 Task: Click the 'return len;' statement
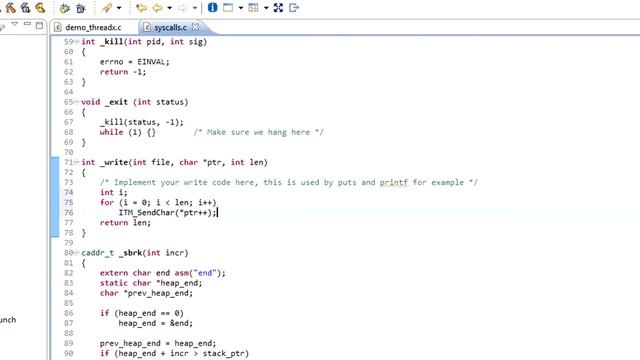pos(125,223)
